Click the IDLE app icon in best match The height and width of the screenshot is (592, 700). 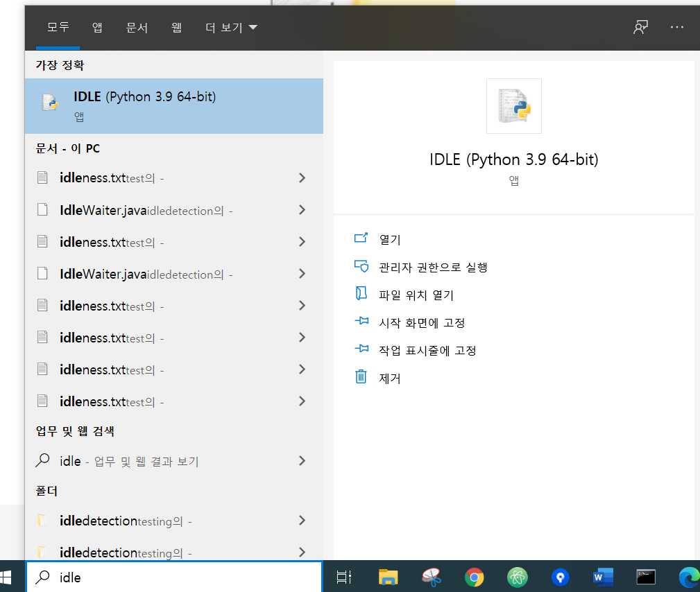coord(49,103)
